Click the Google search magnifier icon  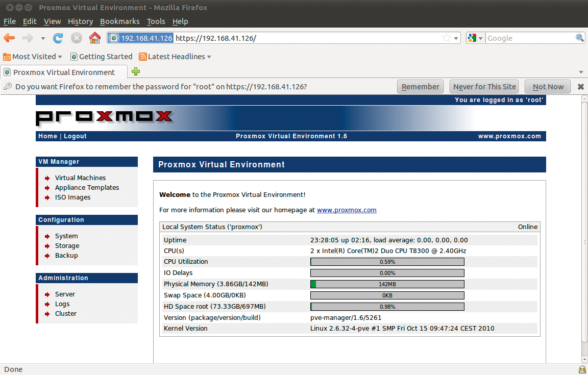579,38
